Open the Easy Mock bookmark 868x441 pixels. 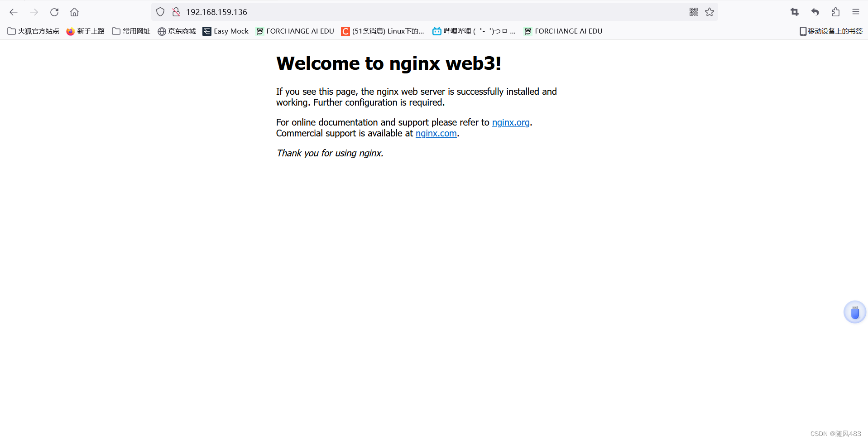coord(225,31)
